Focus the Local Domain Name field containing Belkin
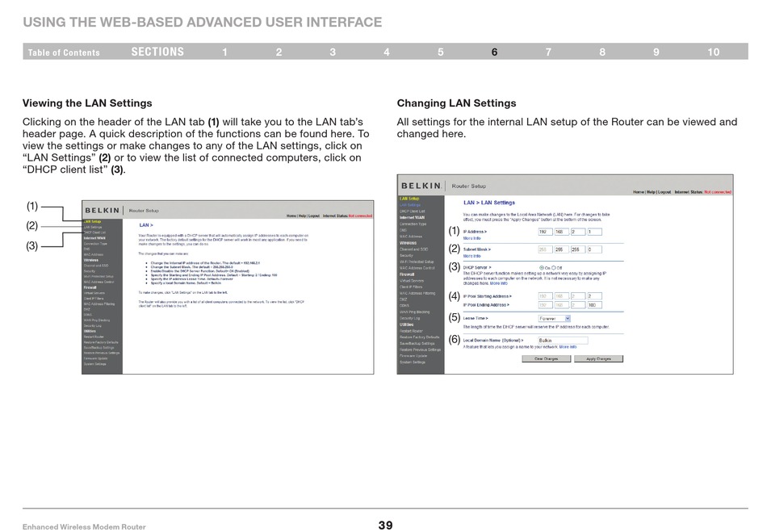Screen dimensions: 767x532 click(563, 341)
